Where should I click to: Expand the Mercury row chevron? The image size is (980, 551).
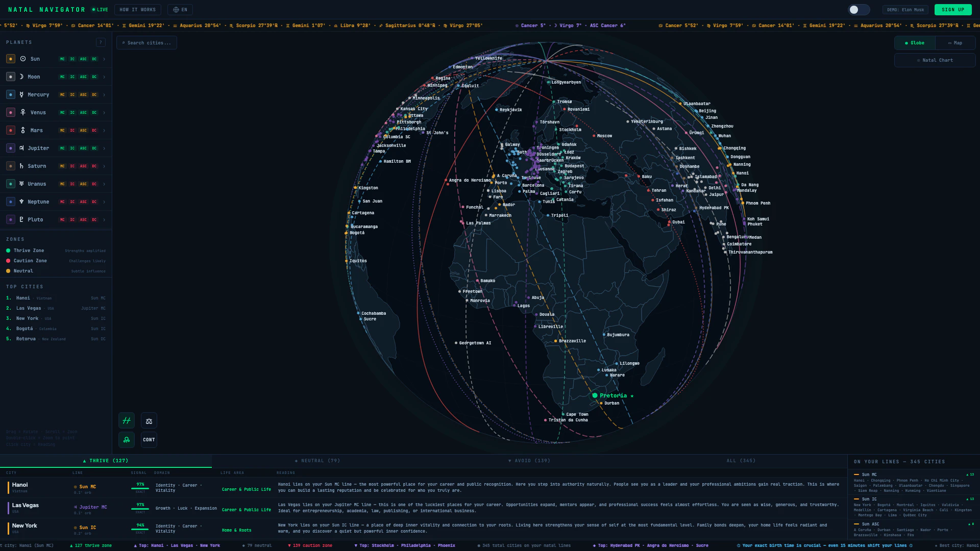coord(104,95)
